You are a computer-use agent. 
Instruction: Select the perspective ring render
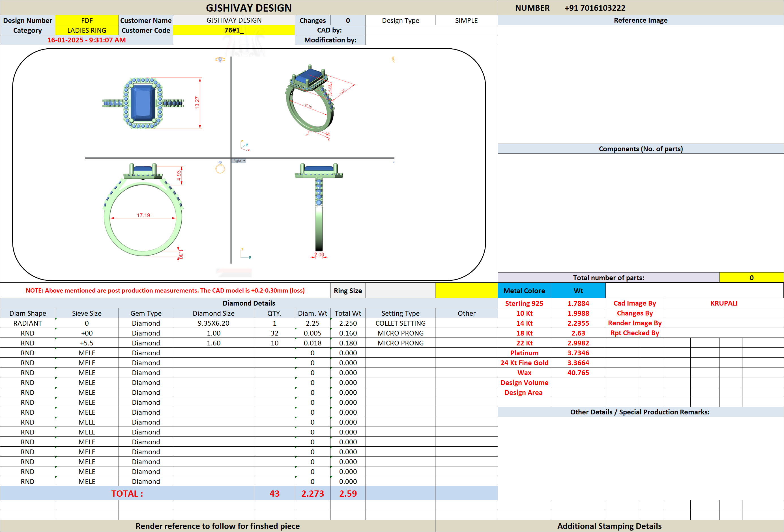click(x=310, y=98)
